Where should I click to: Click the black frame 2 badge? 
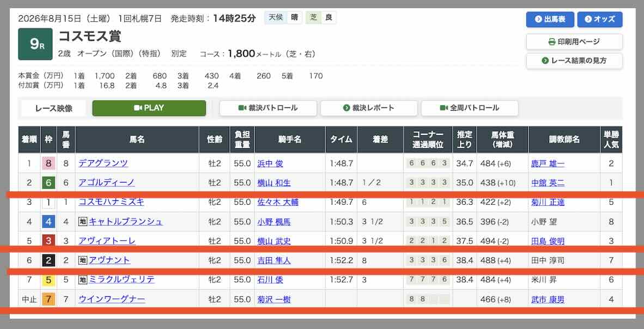48,260
